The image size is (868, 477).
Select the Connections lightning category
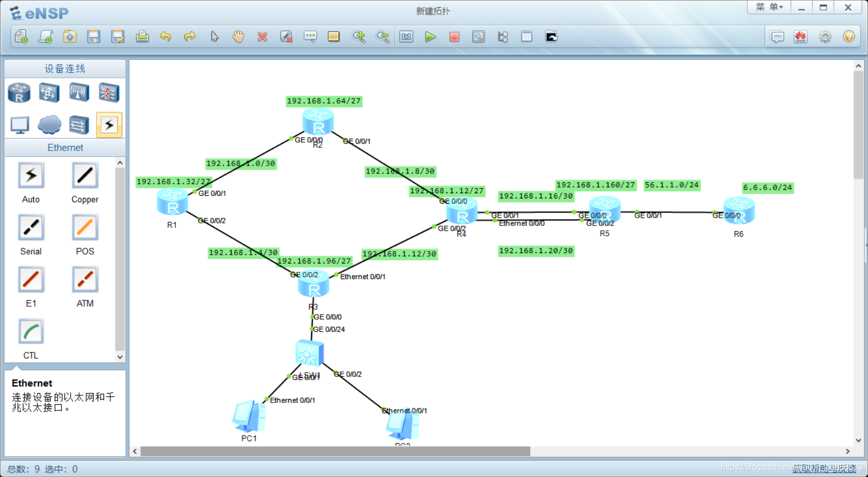[109, 125]
